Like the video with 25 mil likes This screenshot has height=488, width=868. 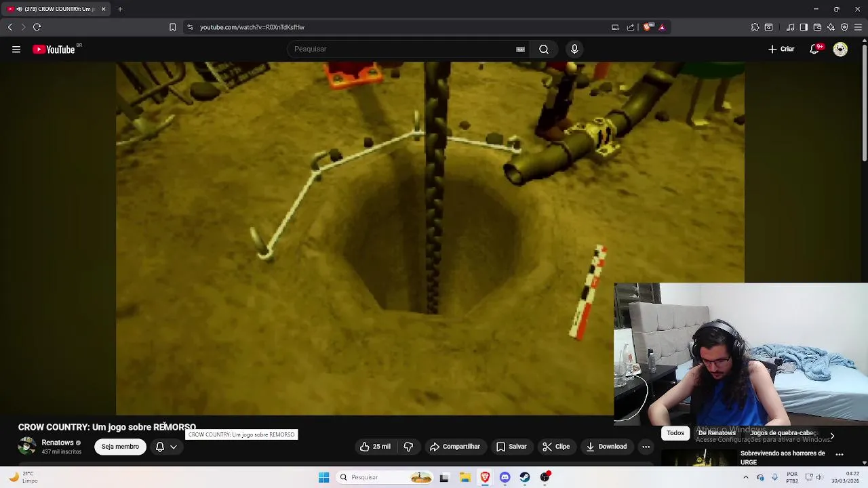375,447
